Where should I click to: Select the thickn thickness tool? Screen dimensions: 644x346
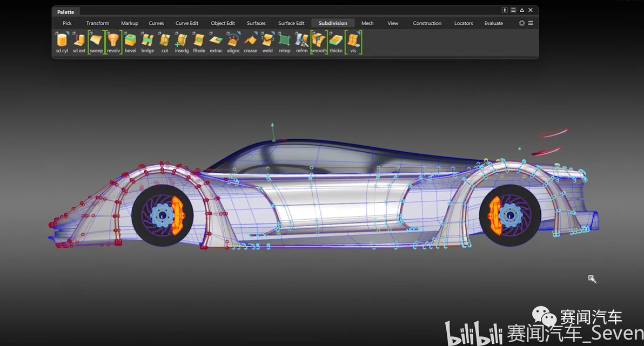[x=336, y=40]
